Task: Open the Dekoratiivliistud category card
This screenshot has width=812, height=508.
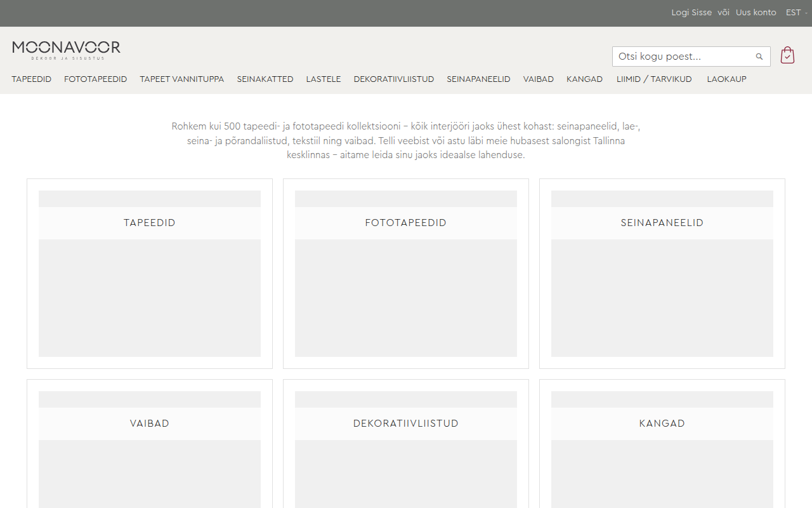Action: (406, 444)
